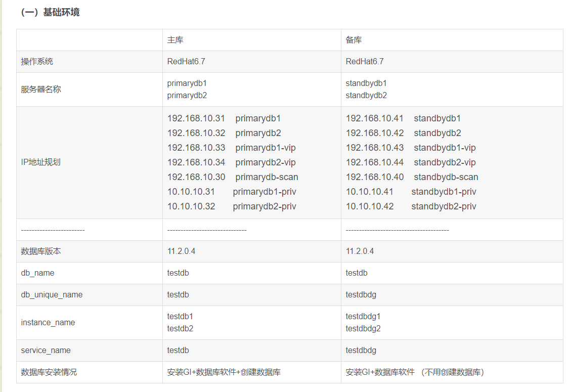This screenshot has width=569, height=392.
Task: Select the 主库 column header
Action: click(x=176, y=40)
